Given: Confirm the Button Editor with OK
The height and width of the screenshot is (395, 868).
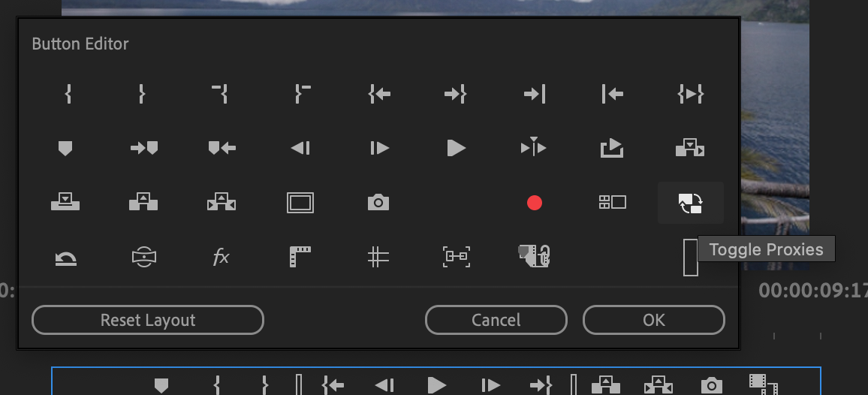Looking at the screenshot, I should coord(654,320).
